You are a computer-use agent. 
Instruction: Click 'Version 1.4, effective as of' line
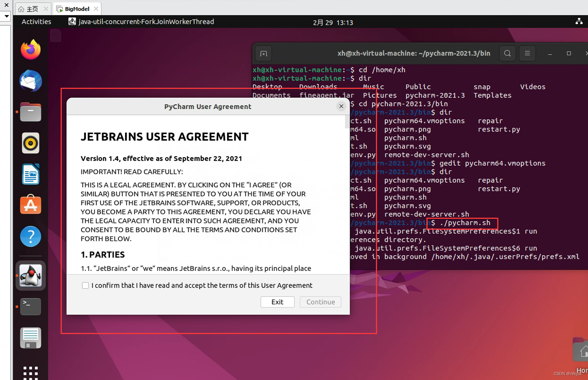[x=161, y=159]
